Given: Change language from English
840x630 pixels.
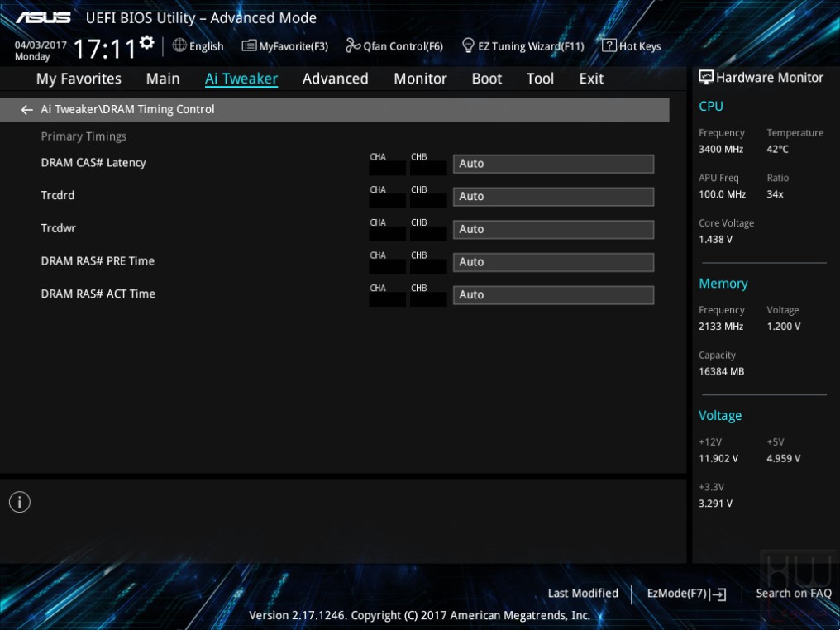Looking at the screenshot, I should coord(206,46).
